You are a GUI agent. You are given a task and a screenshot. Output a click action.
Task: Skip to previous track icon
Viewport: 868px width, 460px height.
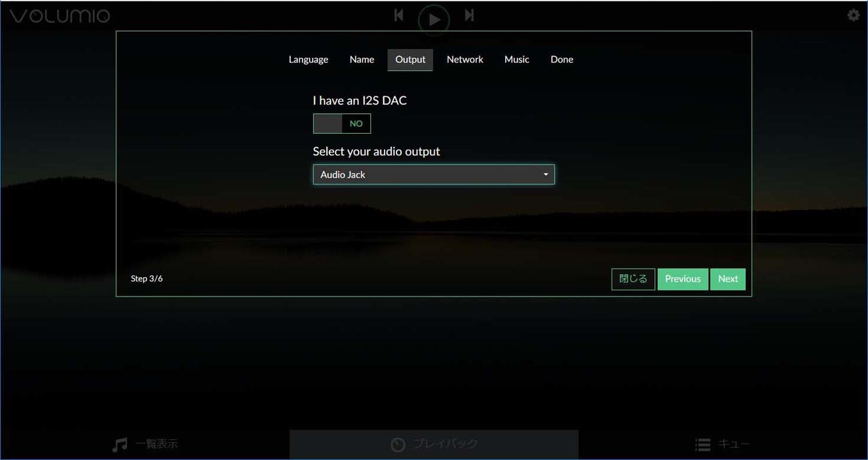(399, 15)
